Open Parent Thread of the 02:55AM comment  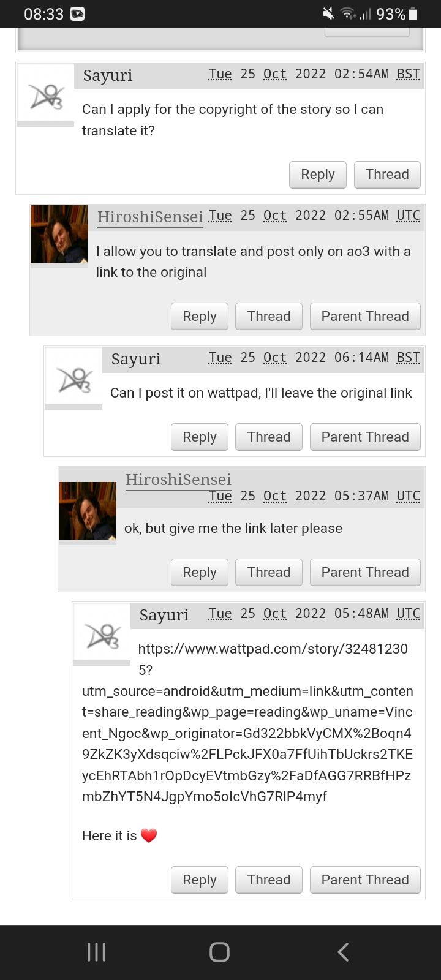click(365, 317)
